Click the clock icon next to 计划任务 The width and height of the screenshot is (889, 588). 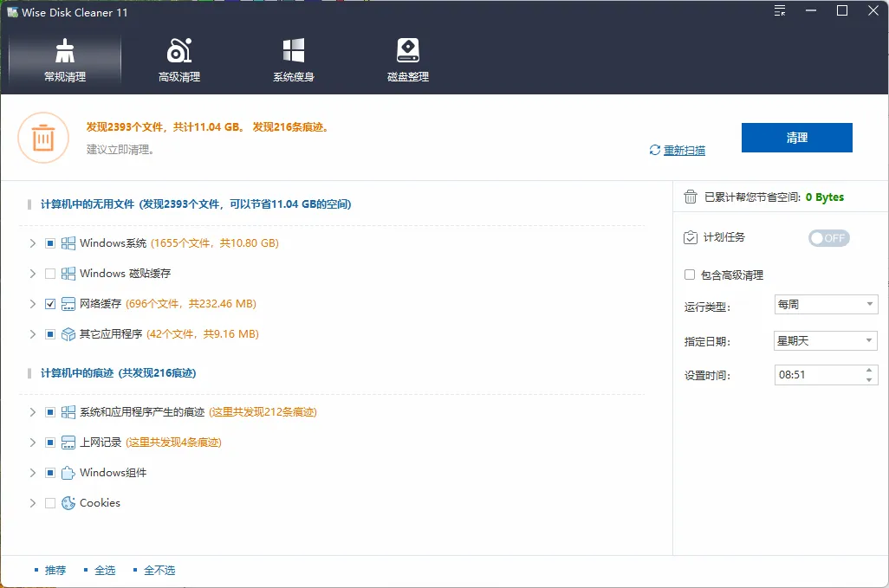[x=689, y=237]
